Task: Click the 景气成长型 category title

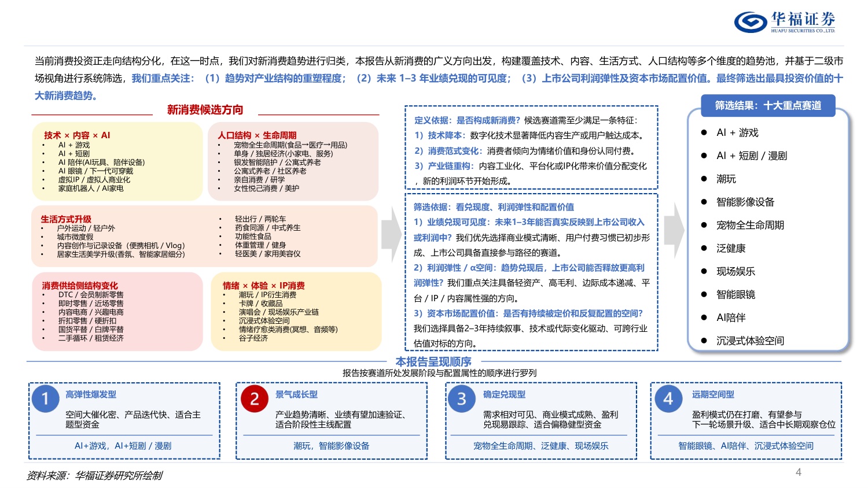Action: (296, 394)
